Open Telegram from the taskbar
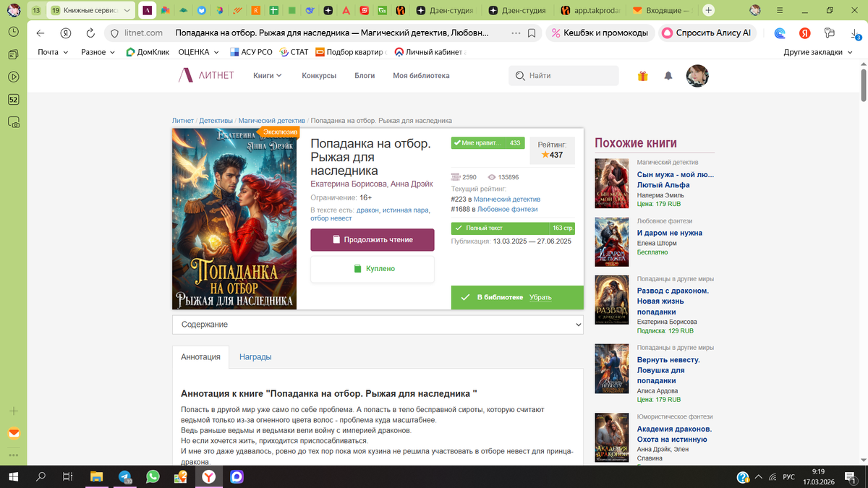Image resolution: width=868 pixels, height=488 pixels. [x=125, y=477]
